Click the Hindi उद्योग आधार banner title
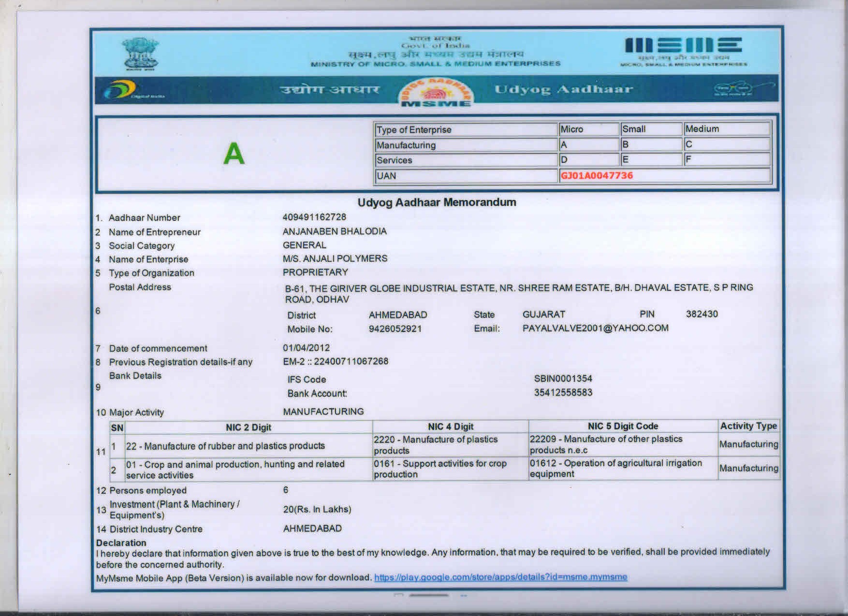The height and width of the screenshot is (616, 848). tap(330, 89)
